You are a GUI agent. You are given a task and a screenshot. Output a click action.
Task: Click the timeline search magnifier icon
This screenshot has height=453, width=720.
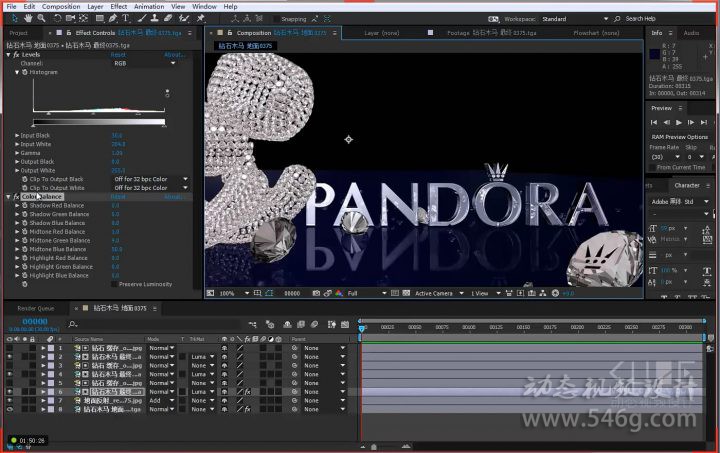[73, 324]
